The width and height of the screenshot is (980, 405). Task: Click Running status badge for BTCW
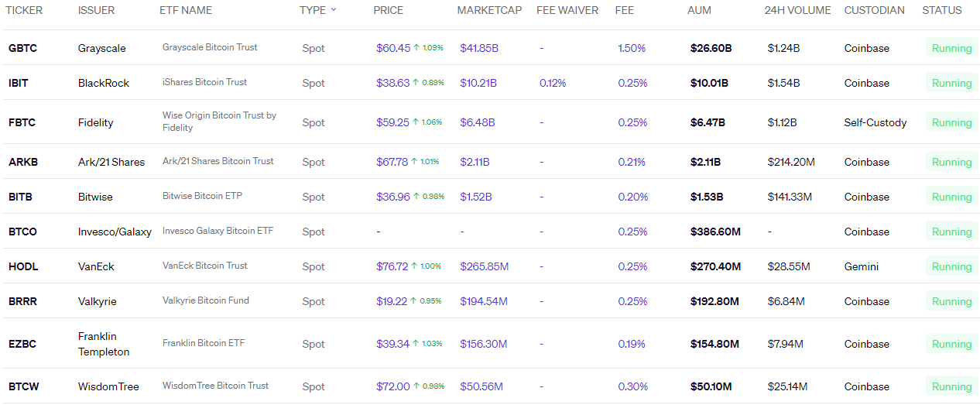951,386
